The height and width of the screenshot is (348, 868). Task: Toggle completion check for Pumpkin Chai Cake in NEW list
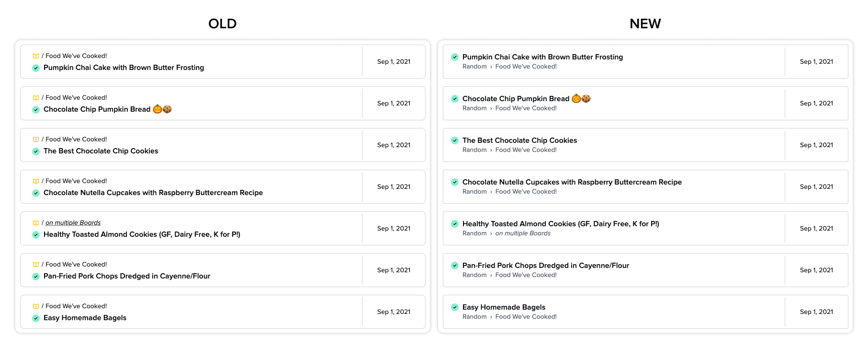tap(455, 57)
